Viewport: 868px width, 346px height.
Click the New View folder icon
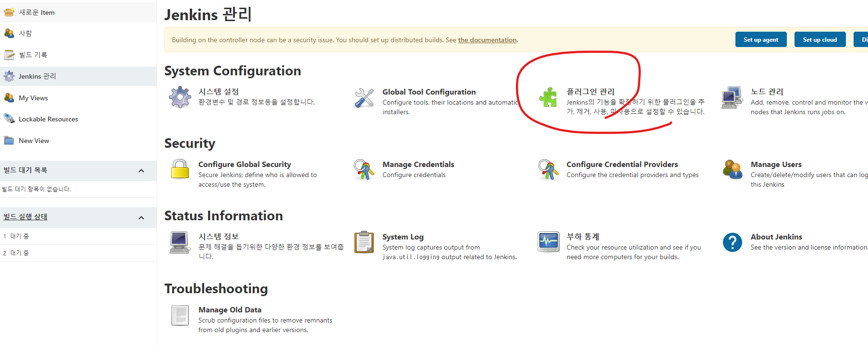pos(9,141)
